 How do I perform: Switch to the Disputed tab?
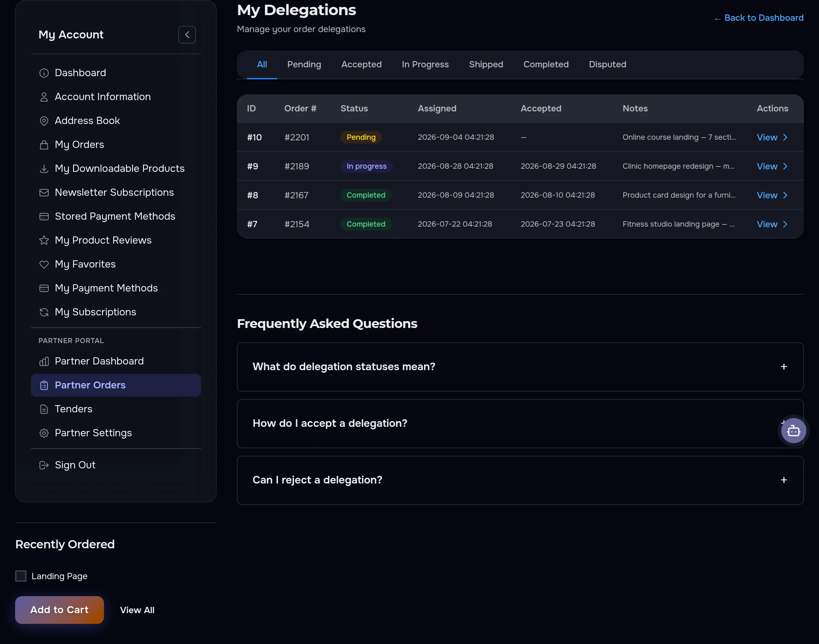(x=607, y=65)
